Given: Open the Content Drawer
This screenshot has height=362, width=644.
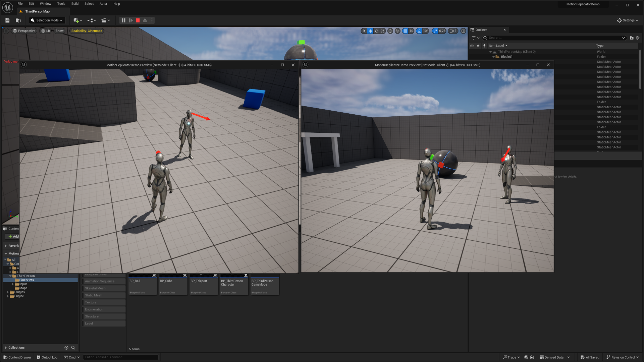Looking at the screenshot, I should (x=17, y=357).
